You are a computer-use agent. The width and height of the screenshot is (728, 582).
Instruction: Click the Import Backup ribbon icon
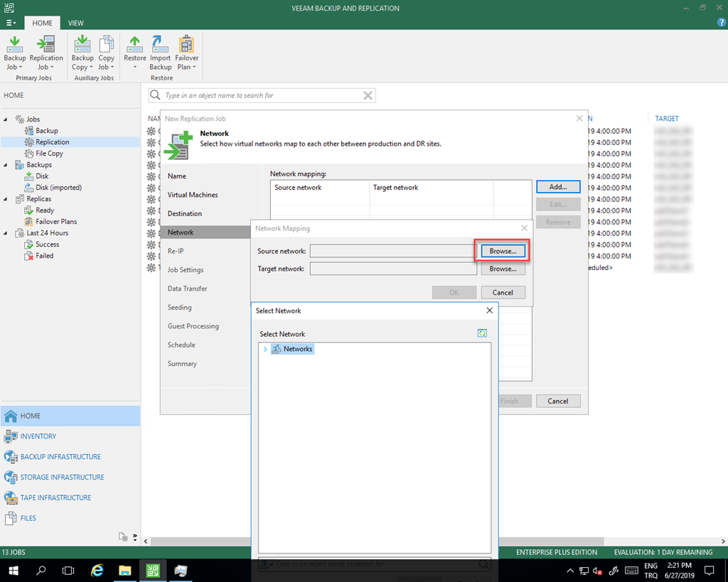pos(160,53)
